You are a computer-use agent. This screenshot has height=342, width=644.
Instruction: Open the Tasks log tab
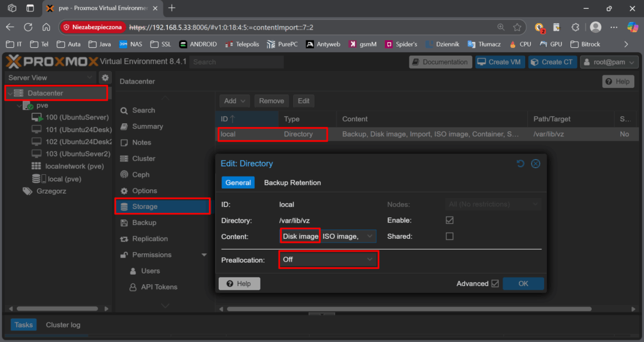pos(23,325)
